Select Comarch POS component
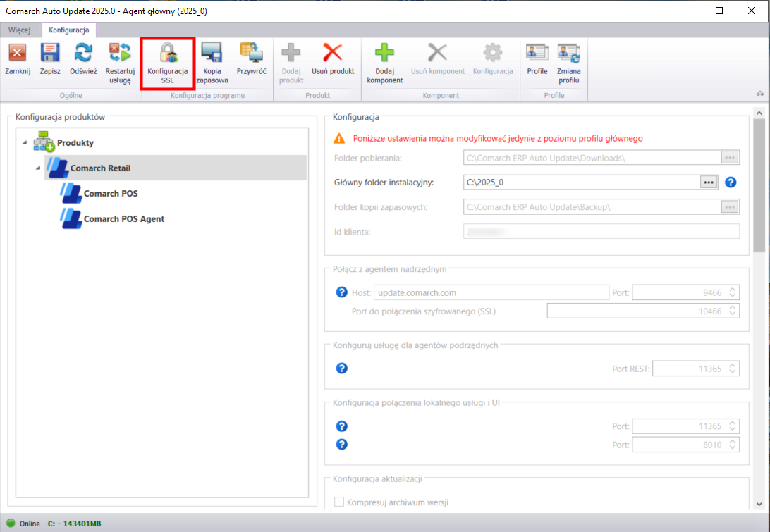 pos(111,193)
